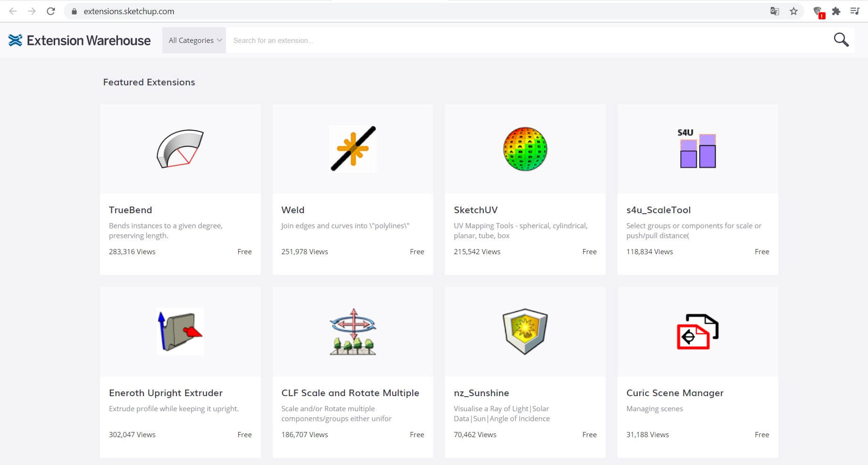Click the extension icon with red badge
The width and height of the screenshot is (868, 465).
pyautogui.click(x=819, y=12)
